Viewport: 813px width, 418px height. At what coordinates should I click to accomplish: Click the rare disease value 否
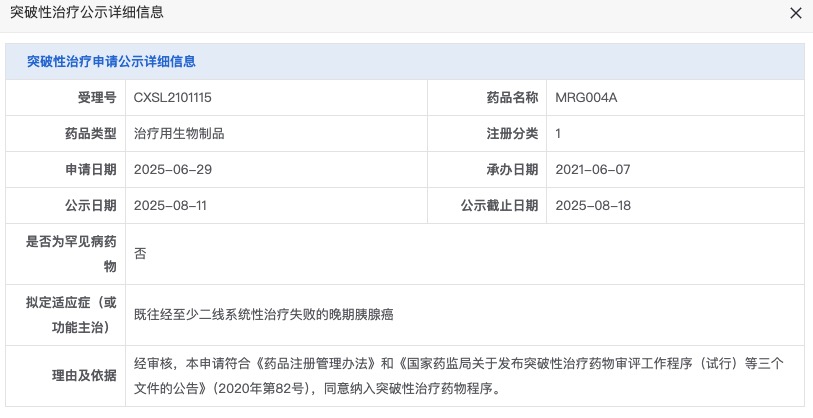140,254
